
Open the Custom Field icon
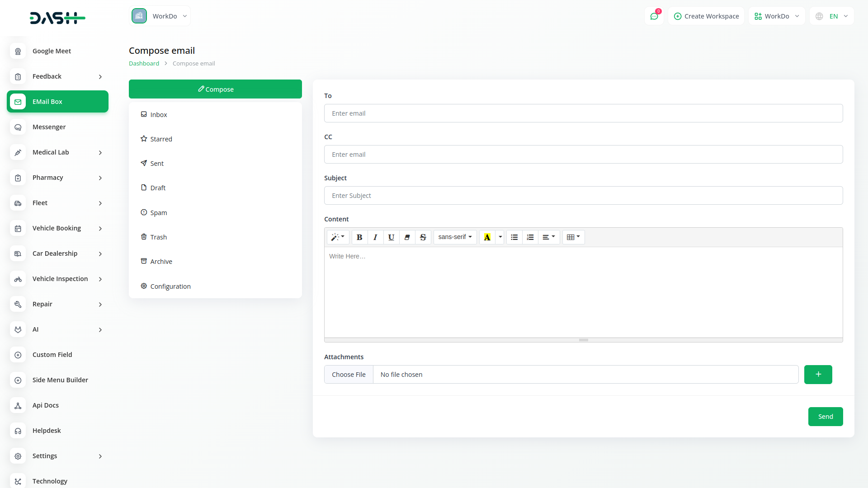pyautogui.click(x=18, y=355)
